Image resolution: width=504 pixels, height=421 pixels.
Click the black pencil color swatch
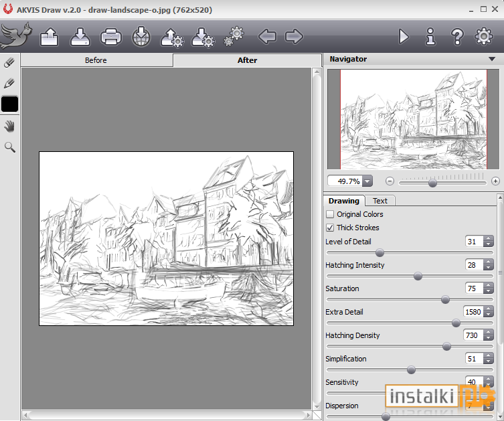(x=9, y=104)
